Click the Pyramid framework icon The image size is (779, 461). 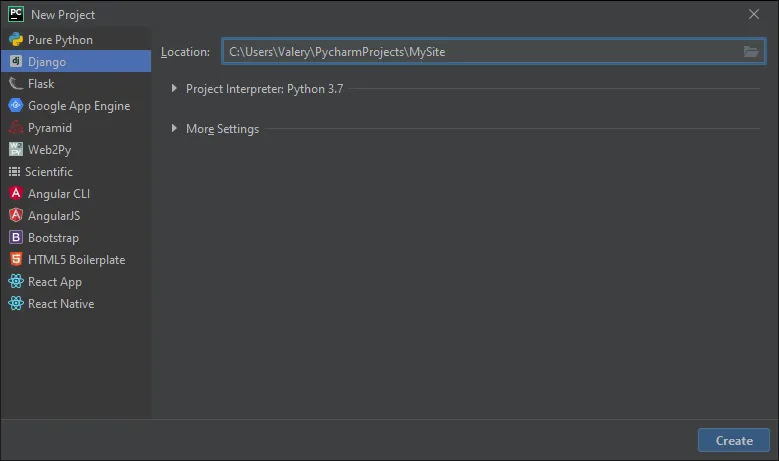click(x=16, y=128)
